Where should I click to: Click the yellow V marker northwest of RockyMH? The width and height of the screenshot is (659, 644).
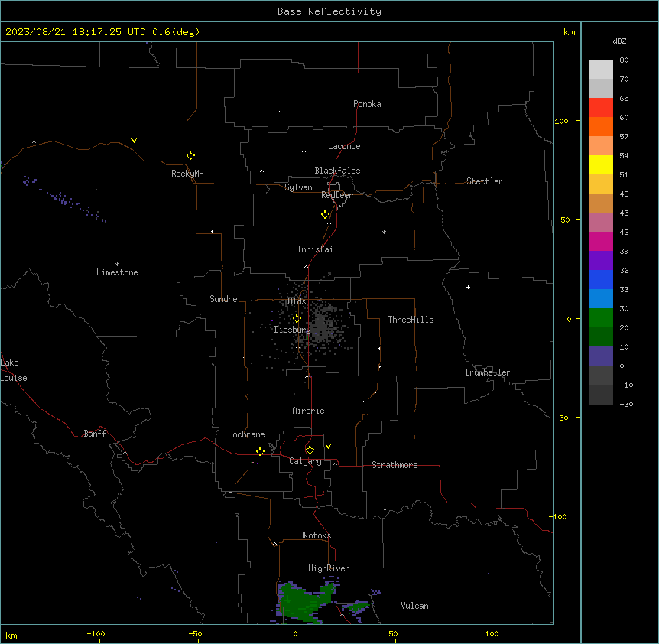[x=134, y=141]
